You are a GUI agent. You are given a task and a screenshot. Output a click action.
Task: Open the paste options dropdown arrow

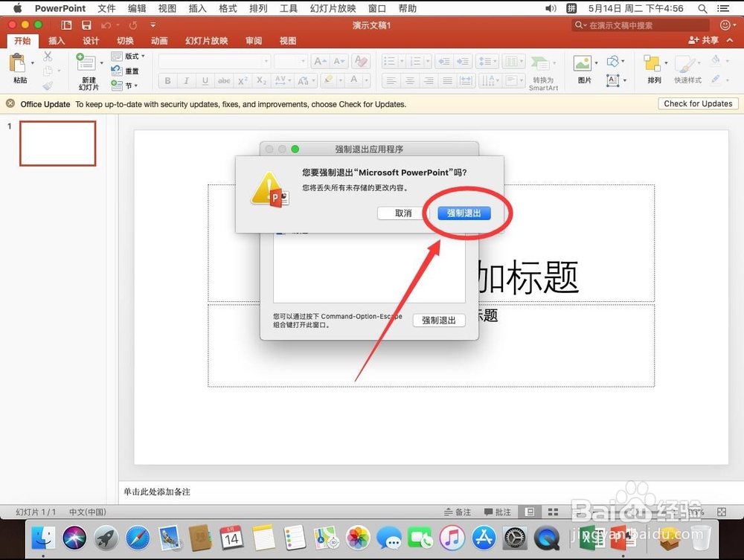pos(33,62)
